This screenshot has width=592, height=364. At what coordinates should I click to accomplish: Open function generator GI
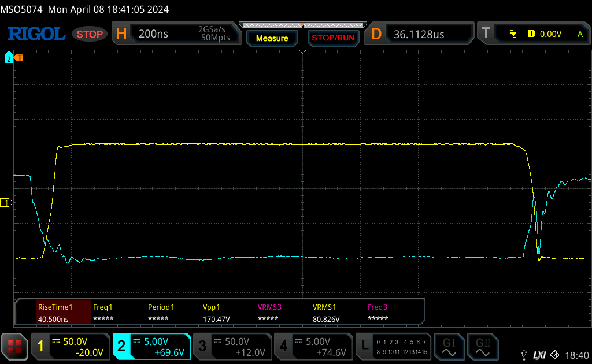(x=449, y=347)
